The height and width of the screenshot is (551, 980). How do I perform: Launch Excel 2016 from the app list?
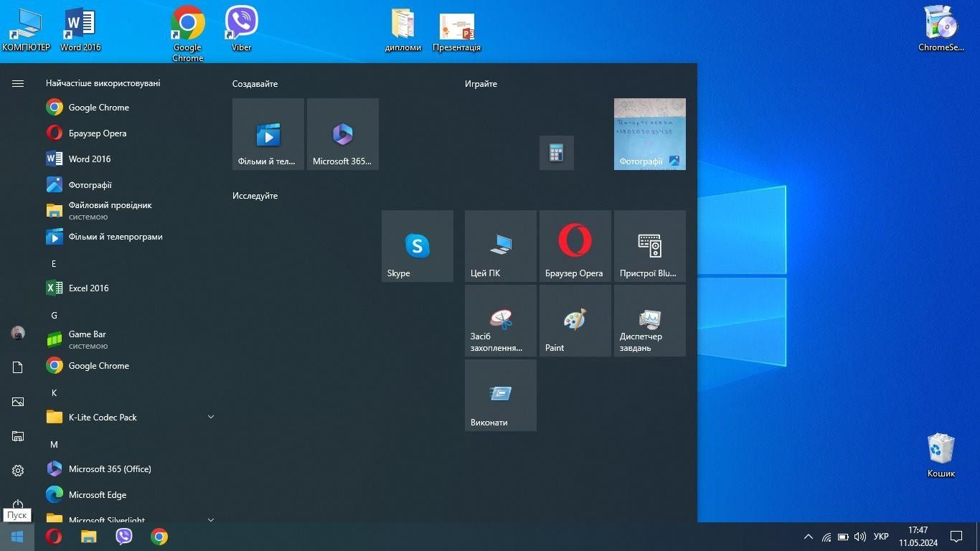coord(129,288)
